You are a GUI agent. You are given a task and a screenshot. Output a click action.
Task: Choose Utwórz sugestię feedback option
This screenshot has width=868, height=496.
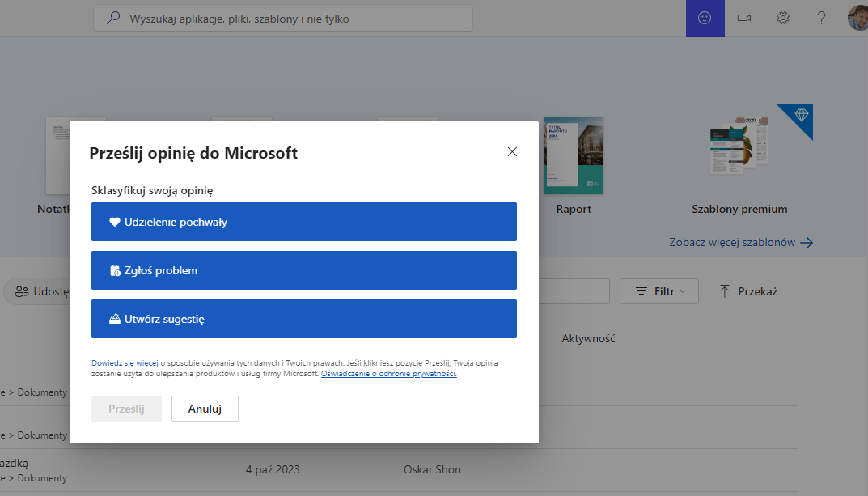tap(304, 319)
